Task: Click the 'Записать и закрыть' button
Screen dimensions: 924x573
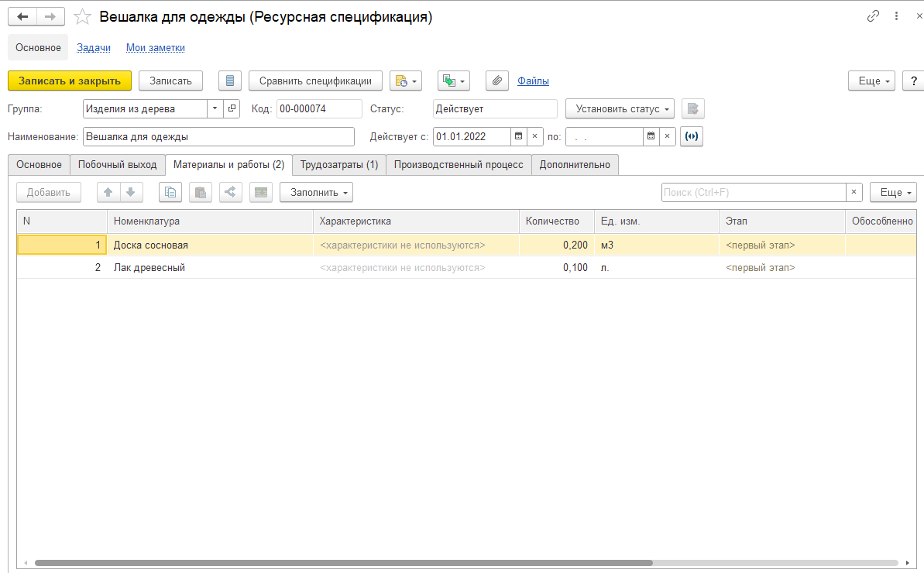Action: (70, 81)
